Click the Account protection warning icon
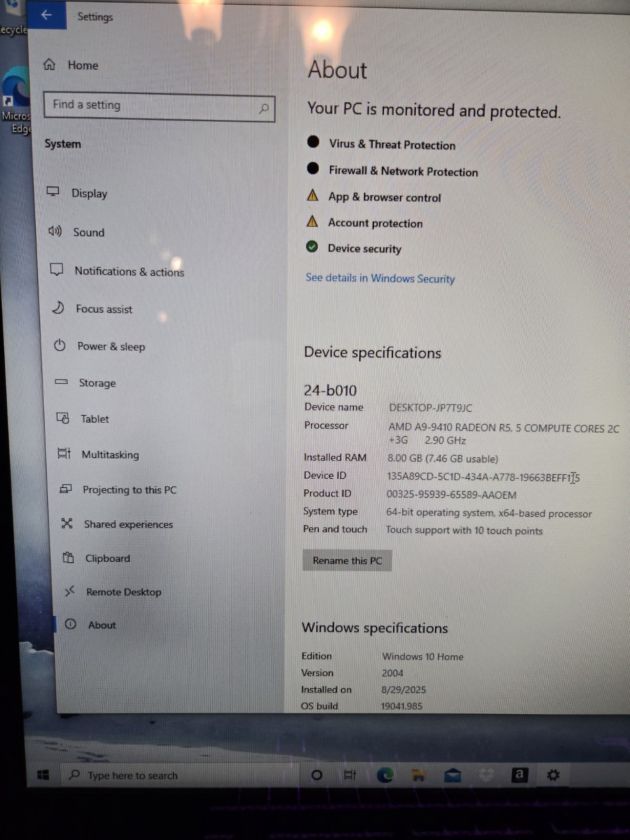Image resolution: width=630 pixels, height=840 pixels. [312, 221]
